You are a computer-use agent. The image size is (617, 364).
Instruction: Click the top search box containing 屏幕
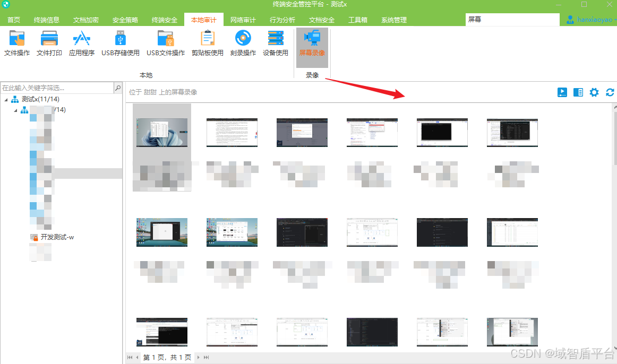(512, 19)
